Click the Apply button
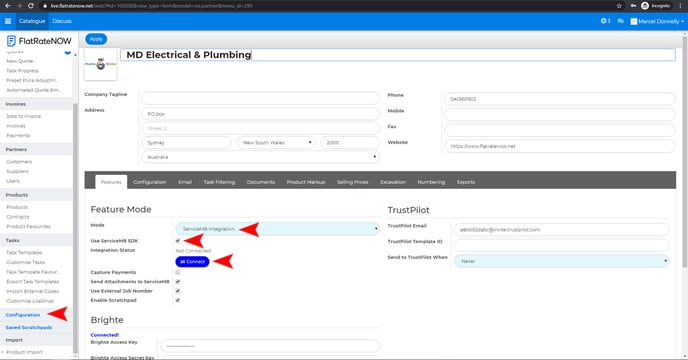Viewport: 688px width, 360px height. pos(96,39)
